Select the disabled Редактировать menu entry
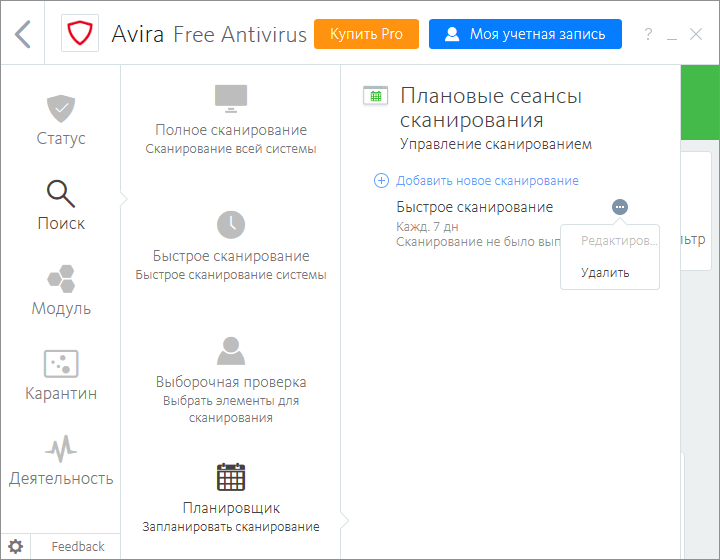Viewport: 720px width, 560px height. pyautogui.click(x=619, y=243)
